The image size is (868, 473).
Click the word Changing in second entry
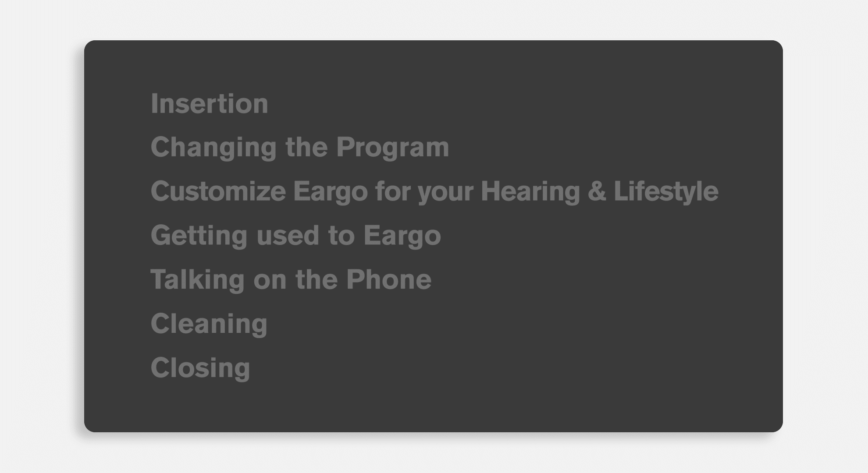(214, 148)
